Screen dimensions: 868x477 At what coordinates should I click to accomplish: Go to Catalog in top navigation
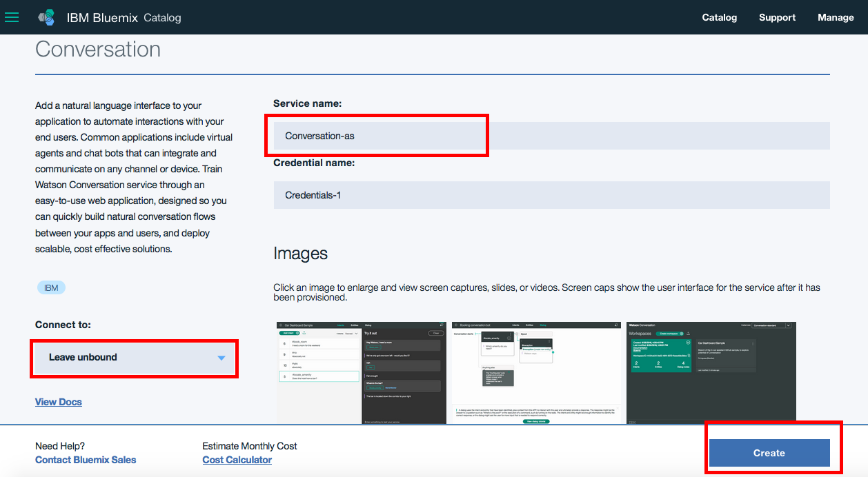(x=719, y=17)
